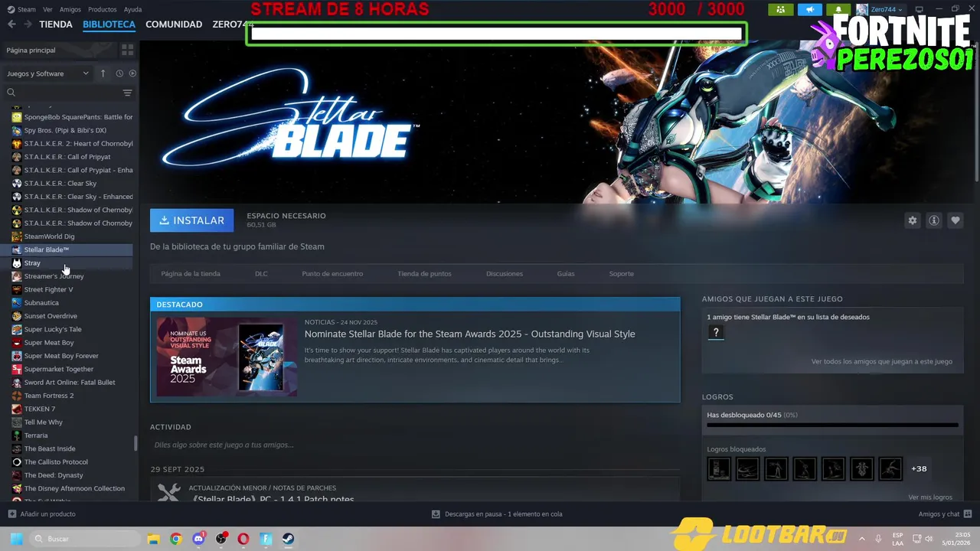Viewport: 980px width, 551px height.
Task: Open the game info icon
Action: 933,220
